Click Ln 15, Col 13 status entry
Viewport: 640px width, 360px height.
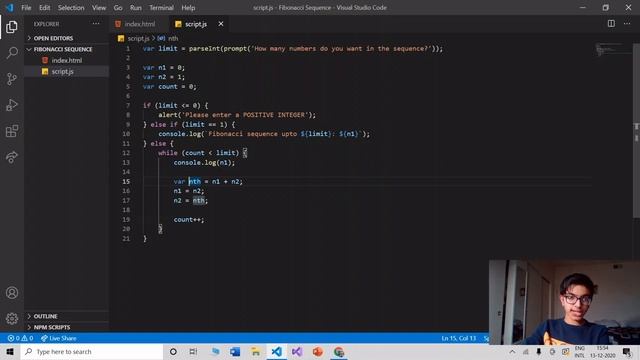(458, 338)
